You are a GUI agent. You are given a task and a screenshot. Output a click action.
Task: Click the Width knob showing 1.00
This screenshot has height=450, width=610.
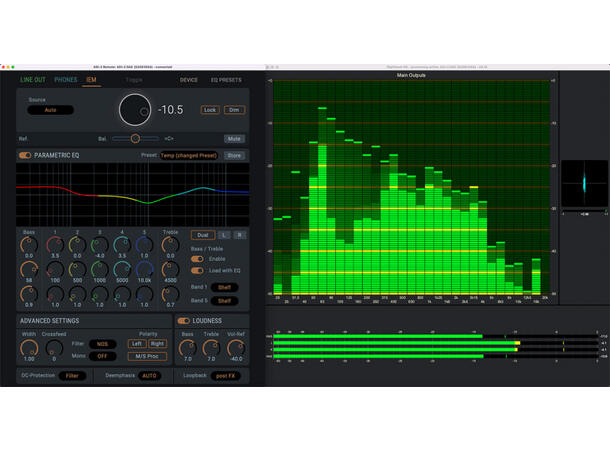pyautogui.click(x=29, y=347)
